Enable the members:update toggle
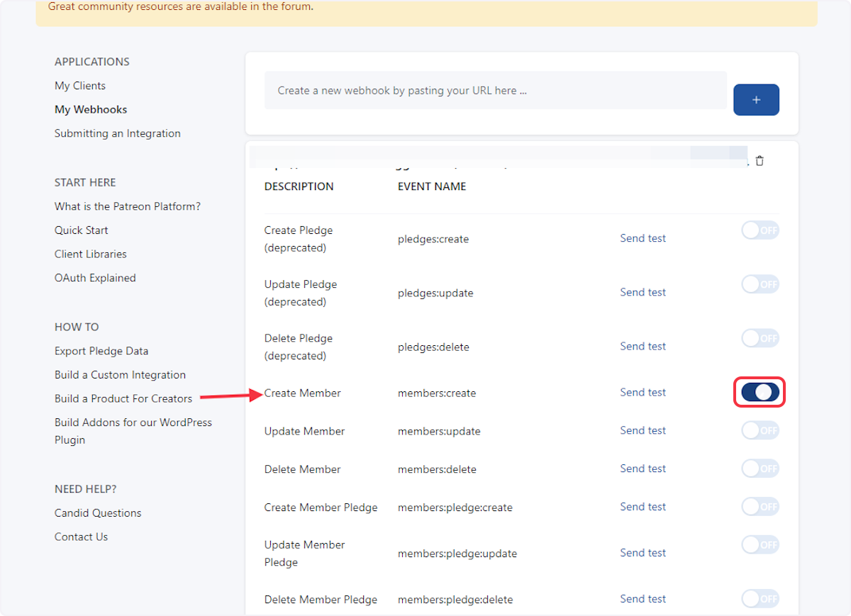The width and height of the screenshot is (851, 616). 760,430
